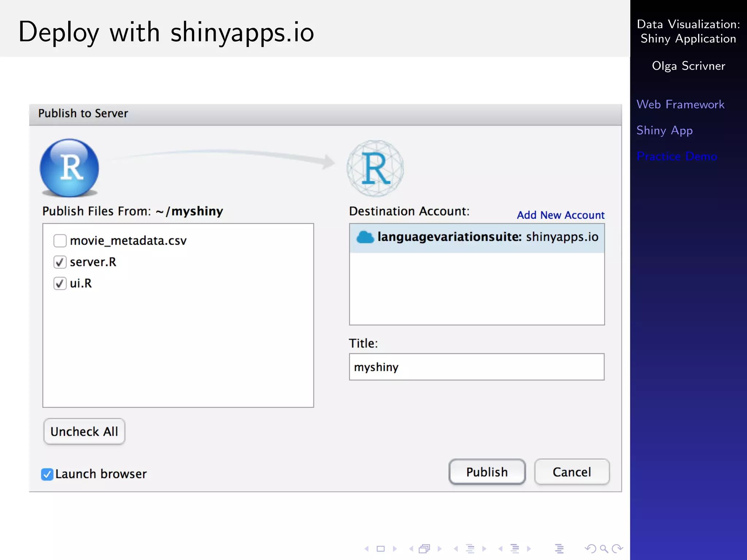This screenshot has height=560, width=747.
Task: Open Web Framework section in sidebar
Action: pos(680,104)
